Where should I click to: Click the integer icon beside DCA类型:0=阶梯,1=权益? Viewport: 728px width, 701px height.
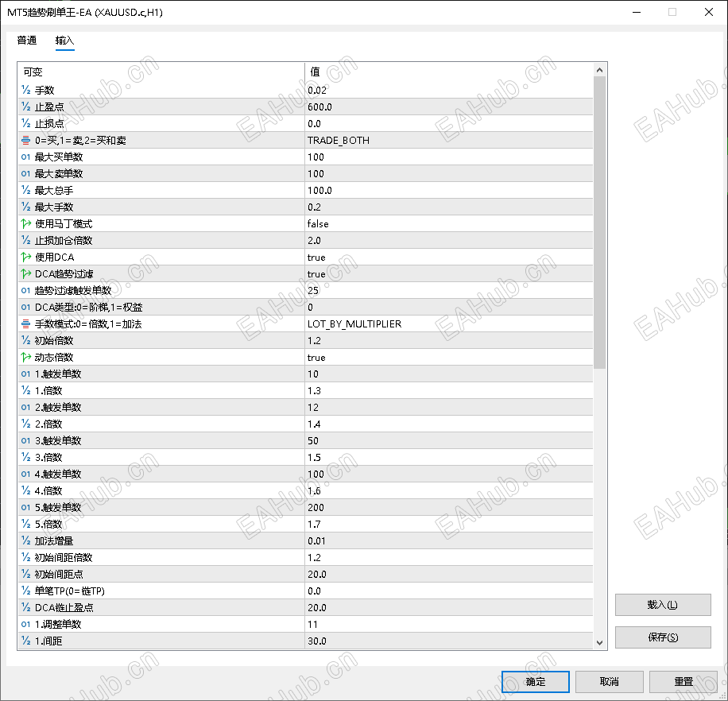click(26, 308)
